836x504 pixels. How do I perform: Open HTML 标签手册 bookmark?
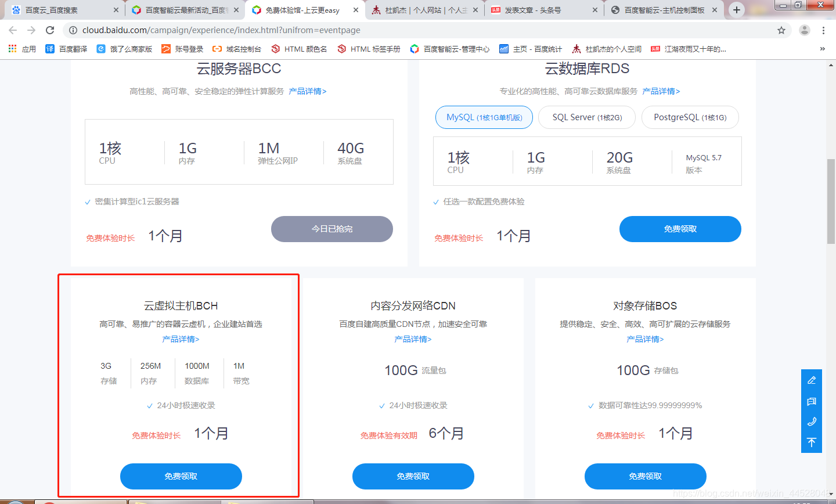(x=369, y=49)
